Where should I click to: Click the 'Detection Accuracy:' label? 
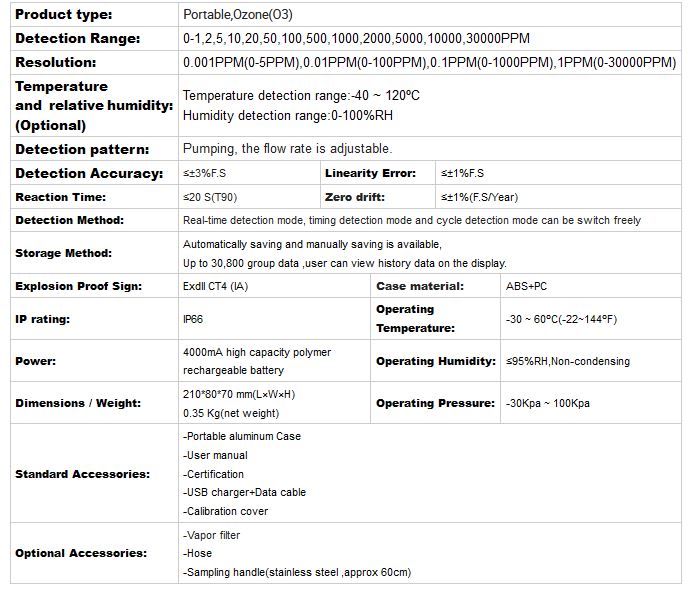pyautogui.click(x=89, y=173)
